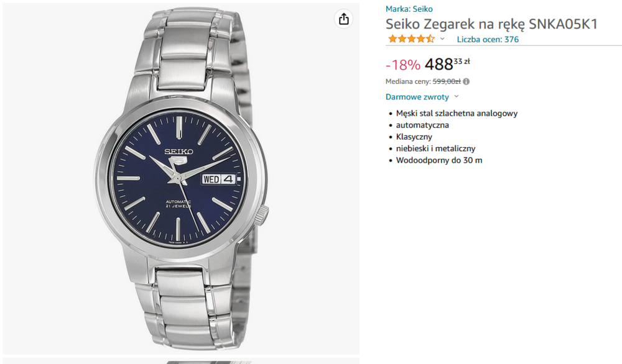Click the -18% discount badge
The height and width of the screenshot is (364, 622).
click(x=403, y=65)
